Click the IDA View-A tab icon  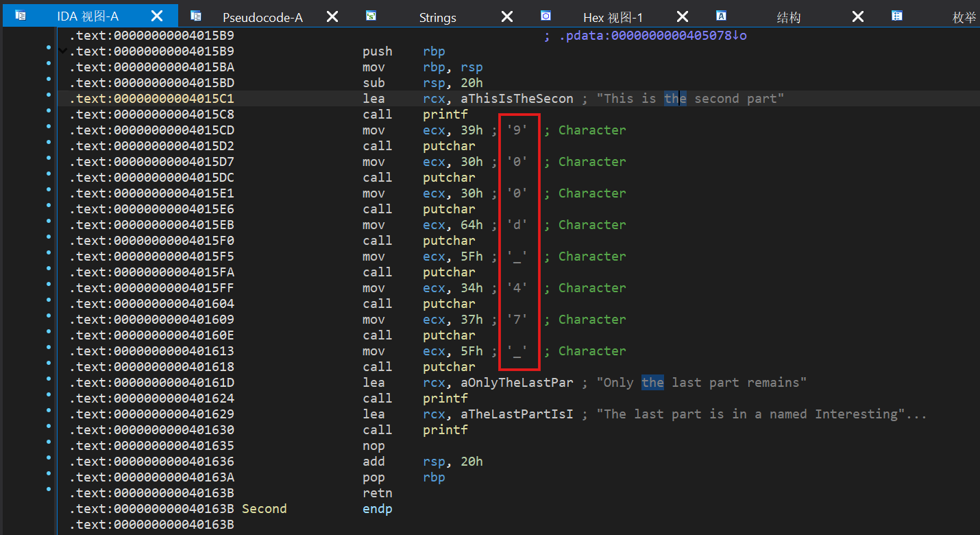click(x=21, y=16)
